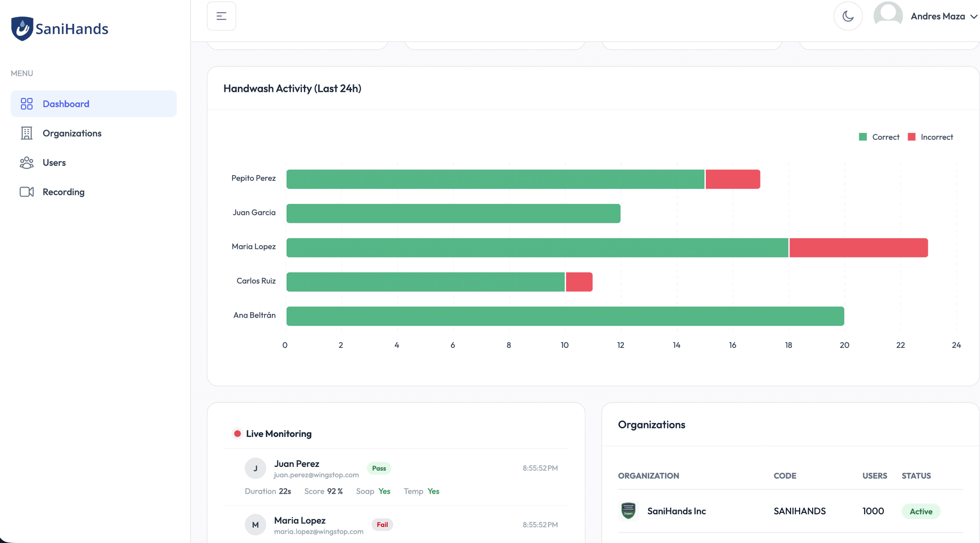Click the Score 92 % value
This screenshot has width=980, height=543.
tap(335, 491)
